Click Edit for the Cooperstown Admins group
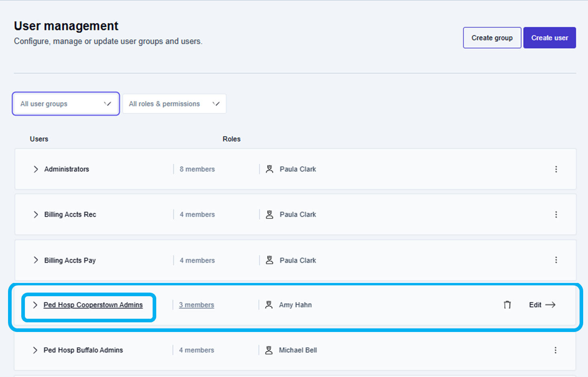The image size is (588, 377). [x=535, y=305]
